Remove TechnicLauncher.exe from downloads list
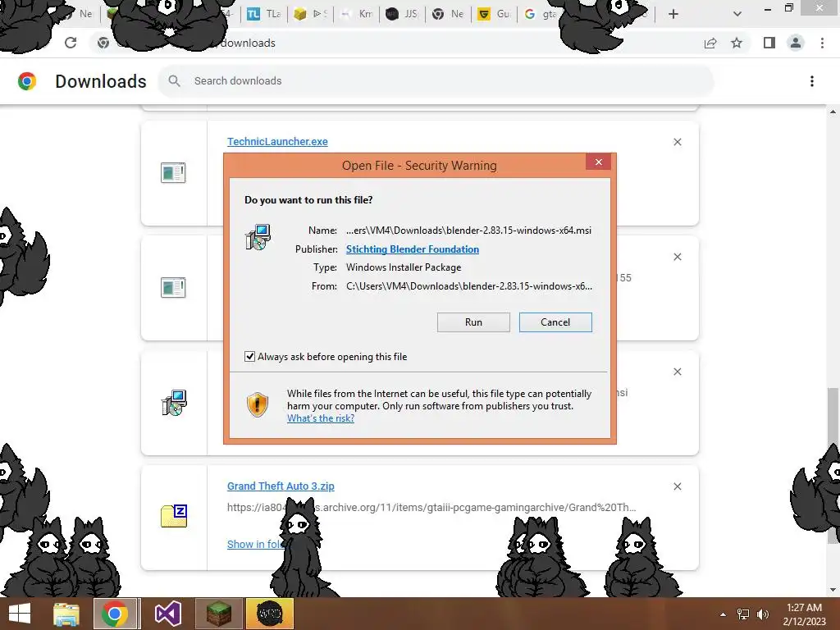Image resolution: width=840 pixels, height=630 pixels. tap(677, 142)
